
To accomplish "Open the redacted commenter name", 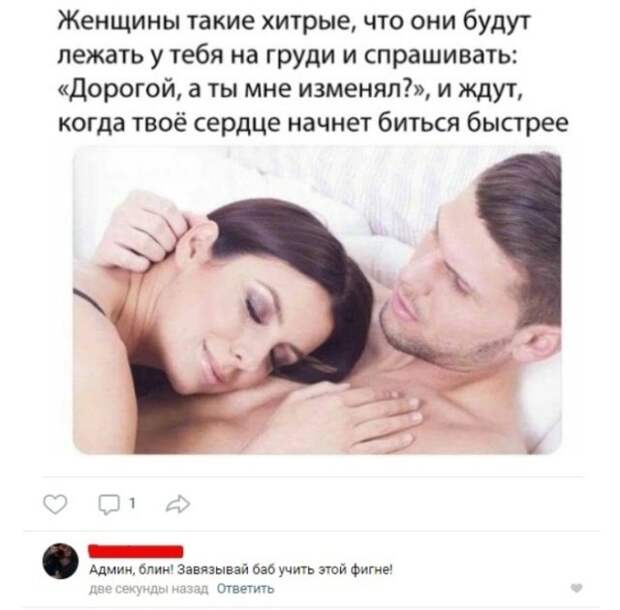I will (x=136, y=551).
